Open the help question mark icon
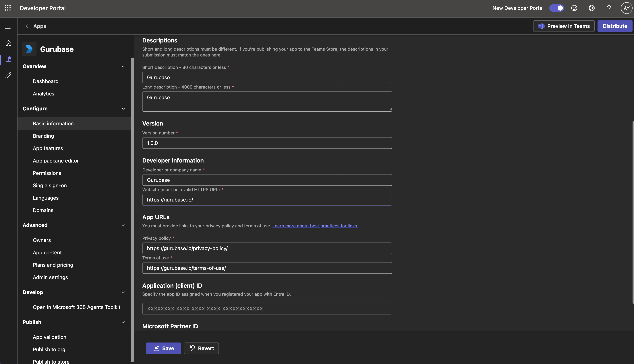634x364 pixels. pos(609,8)
